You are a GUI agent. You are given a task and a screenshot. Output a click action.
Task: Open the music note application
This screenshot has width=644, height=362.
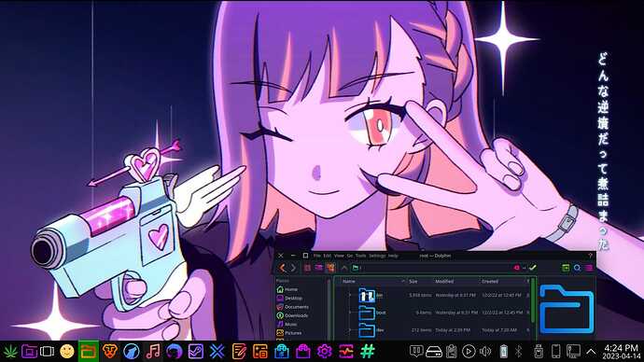pos(153,352)
